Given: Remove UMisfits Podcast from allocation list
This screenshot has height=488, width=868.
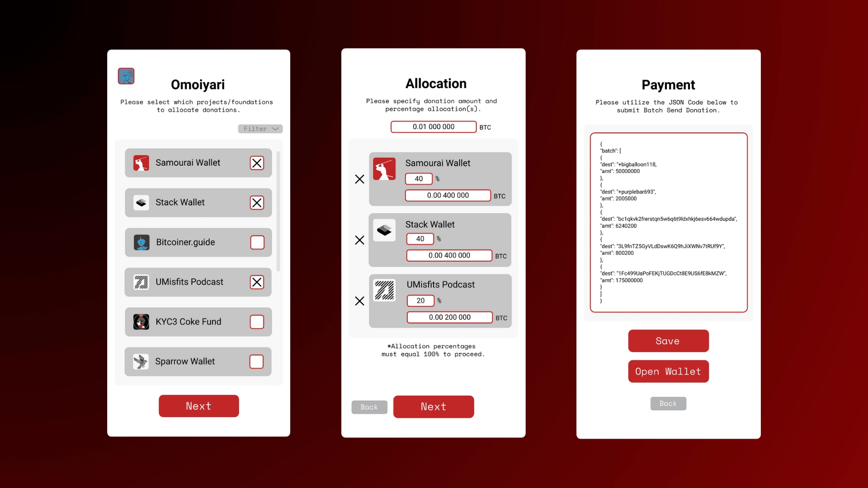Looking at the screenshot, I should [x=359, y=300].
